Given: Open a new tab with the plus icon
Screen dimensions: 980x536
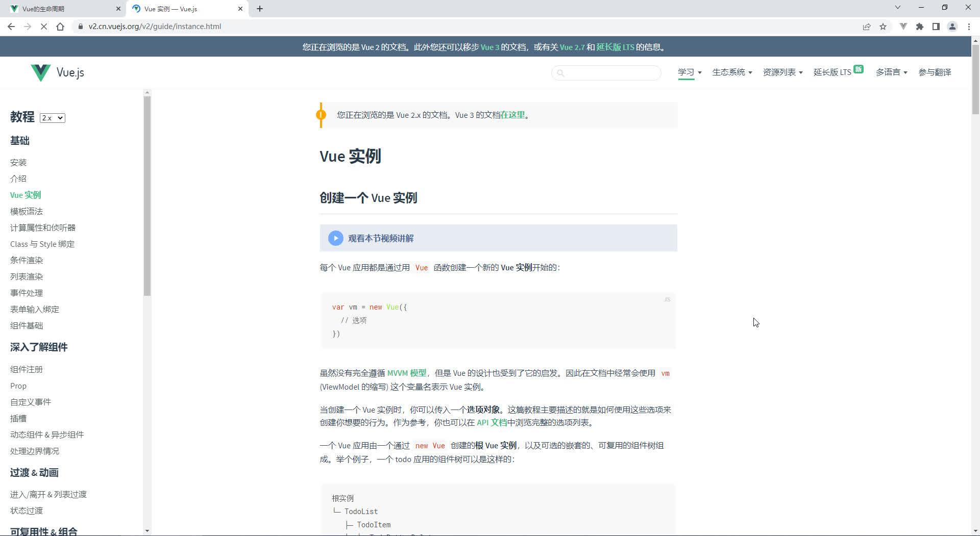Looking at the screenshot, I should point(260,9).
